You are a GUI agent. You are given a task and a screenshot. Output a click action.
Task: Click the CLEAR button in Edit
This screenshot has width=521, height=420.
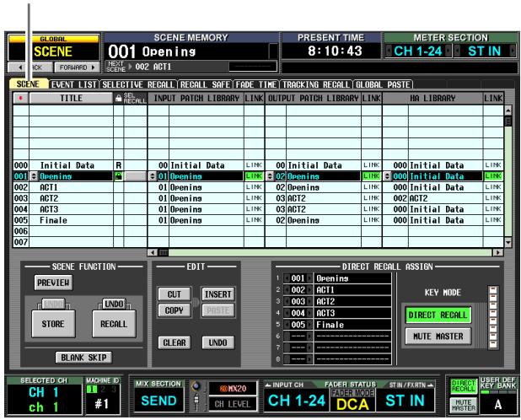175,342
